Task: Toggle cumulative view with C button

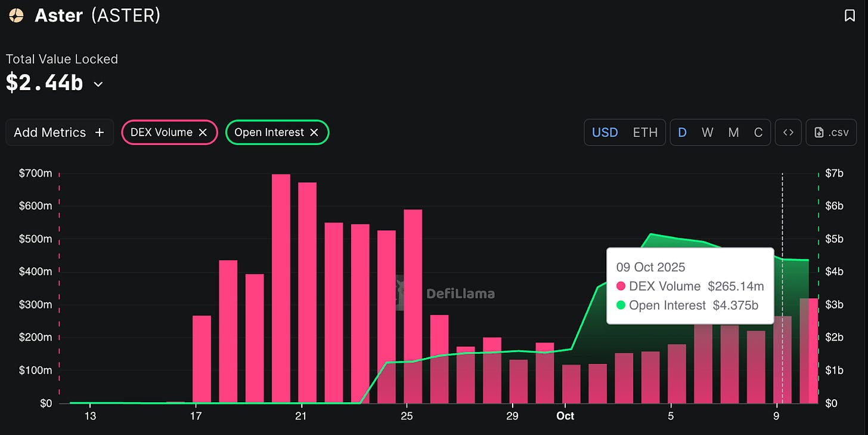Action: [x=758, y=132]
